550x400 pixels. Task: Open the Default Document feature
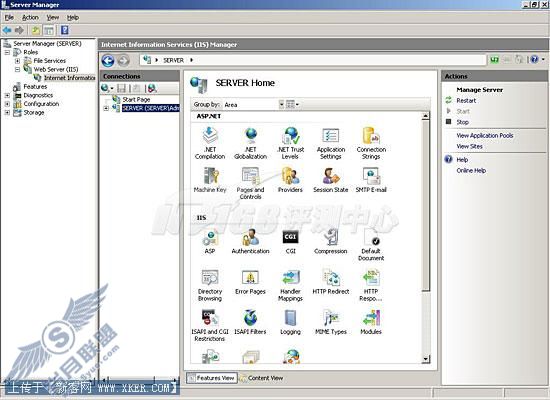371,245
